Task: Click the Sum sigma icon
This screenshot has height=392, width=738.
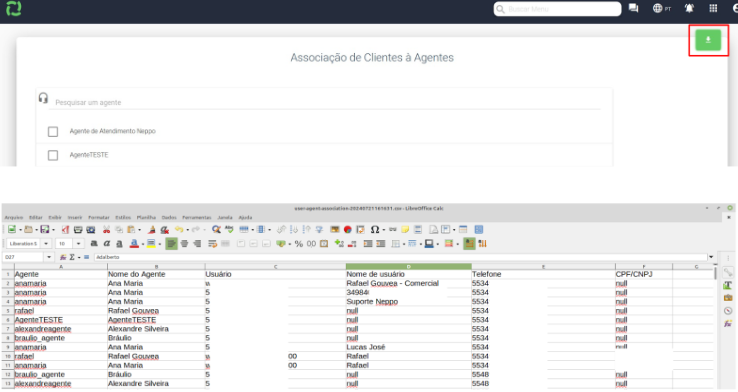Action: tap(72, 257)
